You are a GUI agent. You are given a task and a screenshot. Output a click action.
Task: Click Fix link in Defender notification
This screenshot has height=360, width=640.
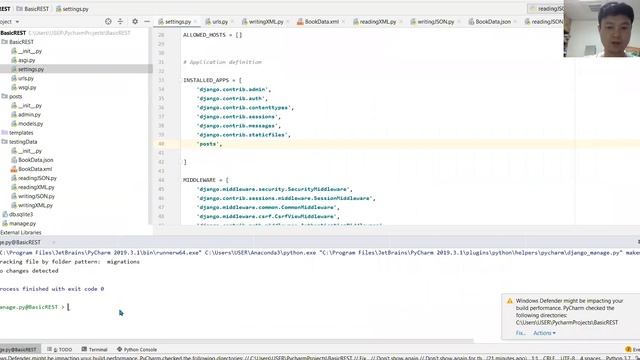(520, 333)
